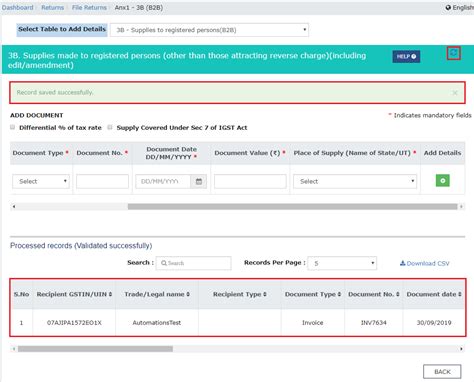Image resolution: width=474 pixels, height=382 pixels.
Task: Click 'Anx1 - 3B (B2B)' breadcrumb text
Action: (139, 7)
